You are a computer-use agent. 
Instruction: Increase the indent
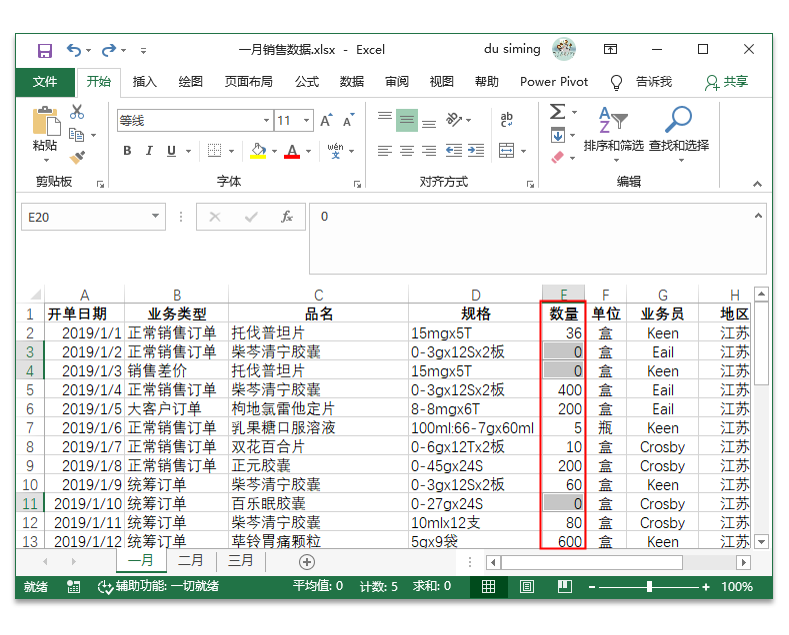click(476, 150)
